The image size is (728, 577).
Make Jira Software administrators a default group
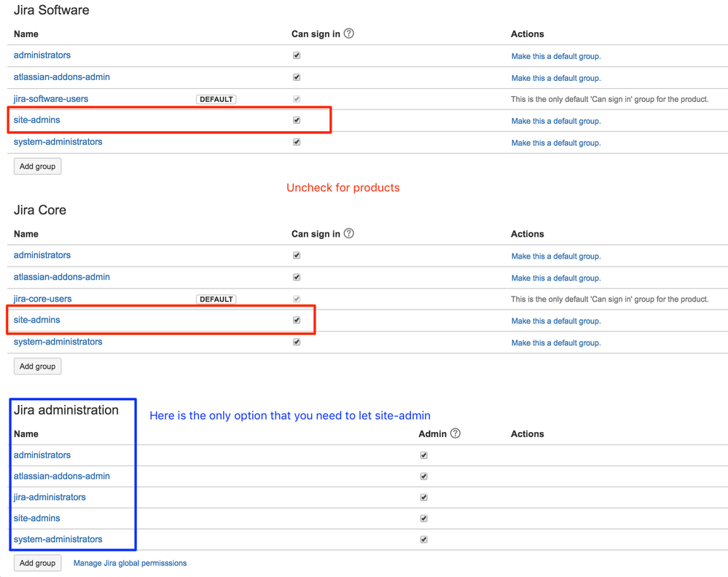556,56
